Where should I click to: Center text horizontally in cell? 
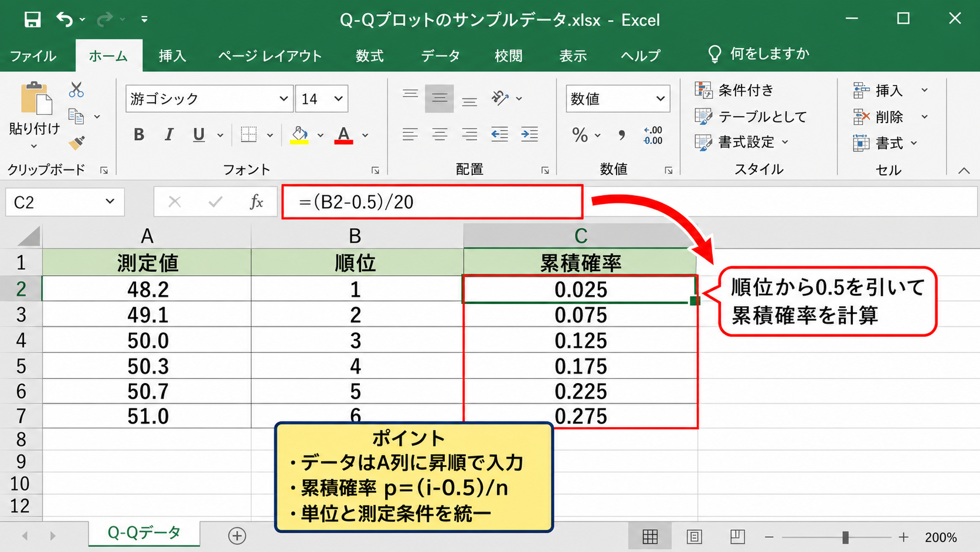(x=440, y=134)
